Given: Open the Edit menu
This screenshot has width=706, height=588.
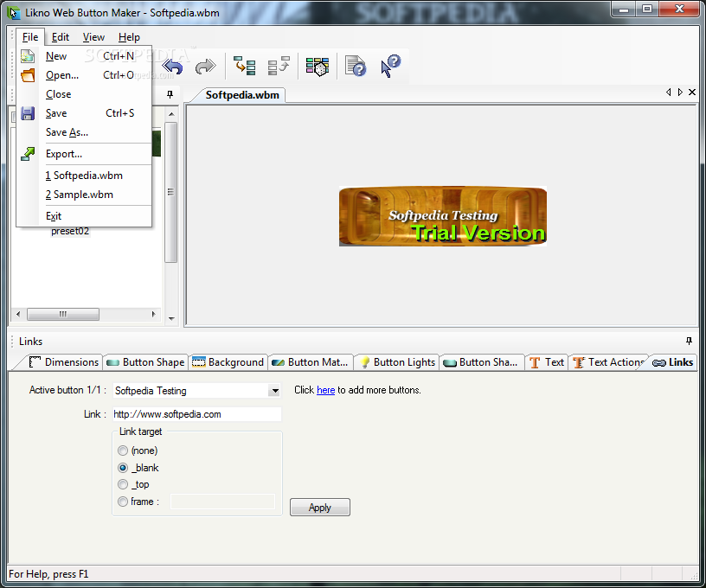Looking at the screenshot, I should [61, 37].
